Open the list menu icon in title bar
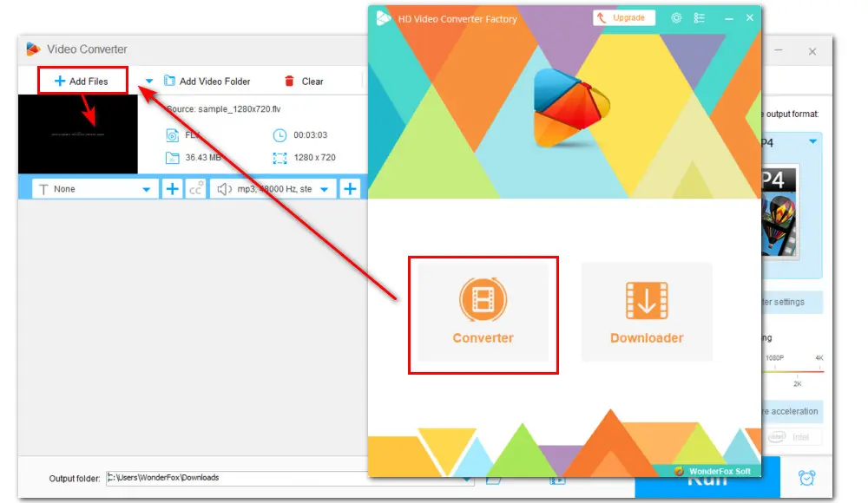 (700, 17)
